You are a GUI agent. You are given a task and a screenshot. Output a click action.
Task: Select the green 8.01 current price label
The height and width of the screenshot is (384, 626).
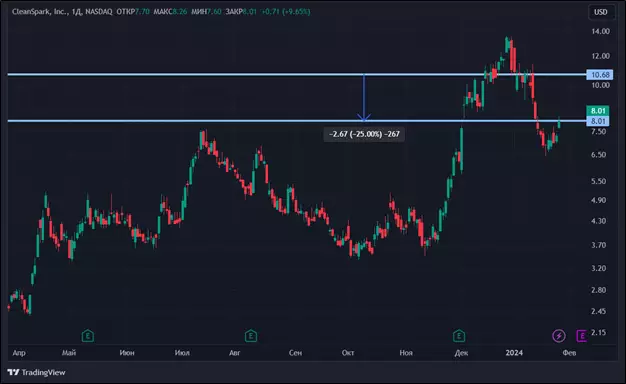[598, 111]
